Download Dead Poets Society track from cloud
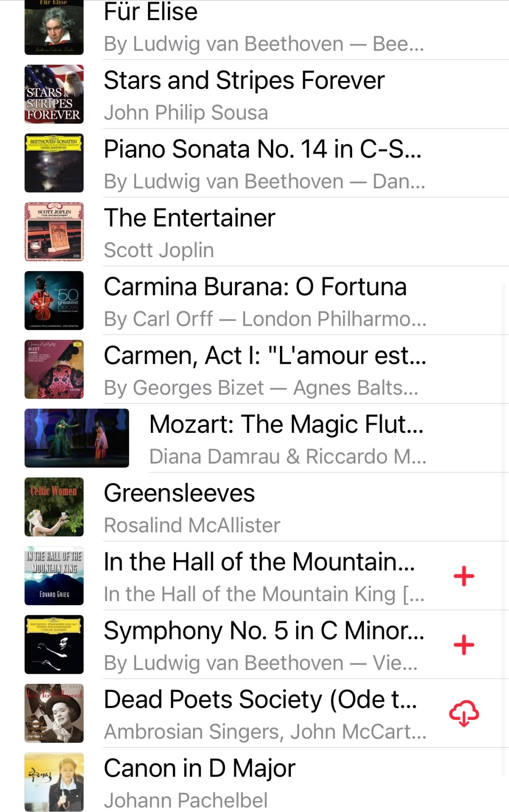The image size is (509, 812). pos(463,713)
